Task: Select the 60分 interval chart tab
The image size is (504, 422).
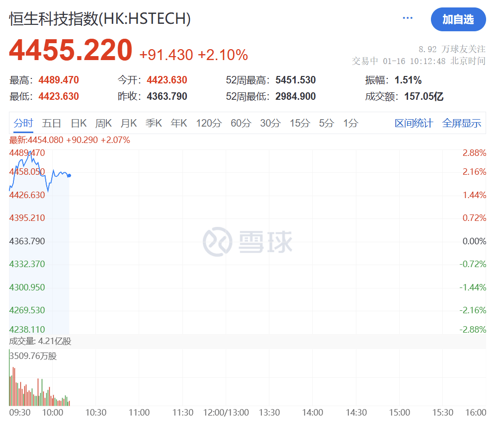Action: [x=241, y=124]
